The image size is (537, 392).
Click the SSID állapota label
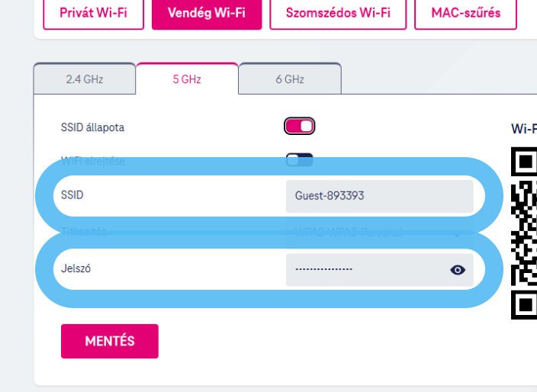tap(92, 127)
